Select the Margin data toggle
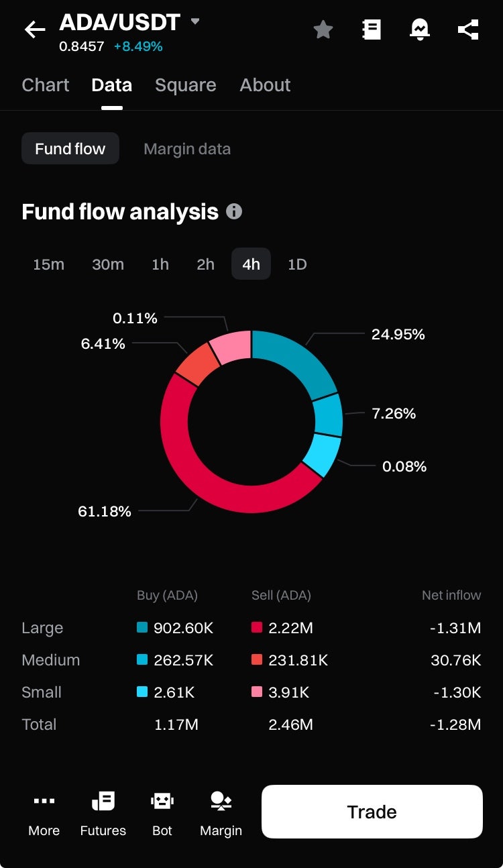 click(187, 149)
